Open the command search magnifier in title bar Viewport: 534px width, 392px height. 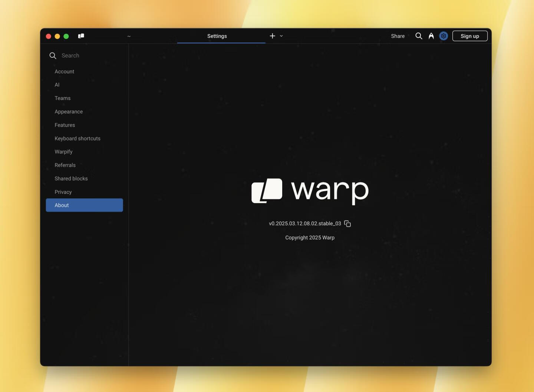click(x=419, y=36)
